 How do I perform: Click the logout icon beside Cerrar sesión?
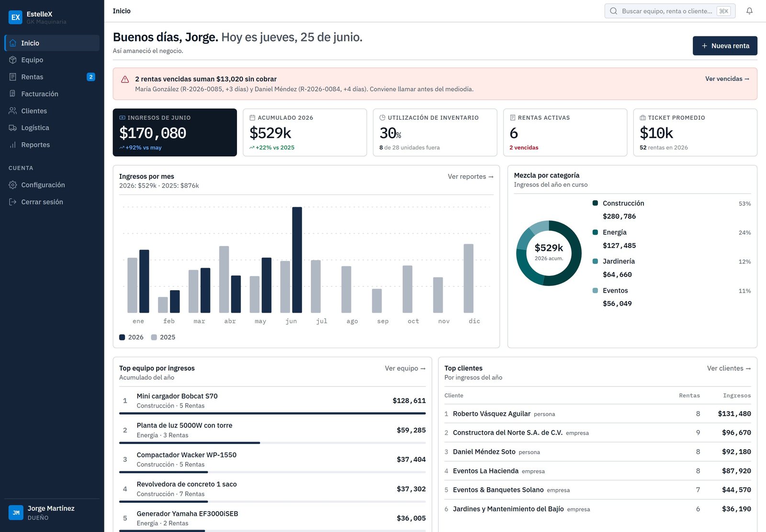(13, 202)
